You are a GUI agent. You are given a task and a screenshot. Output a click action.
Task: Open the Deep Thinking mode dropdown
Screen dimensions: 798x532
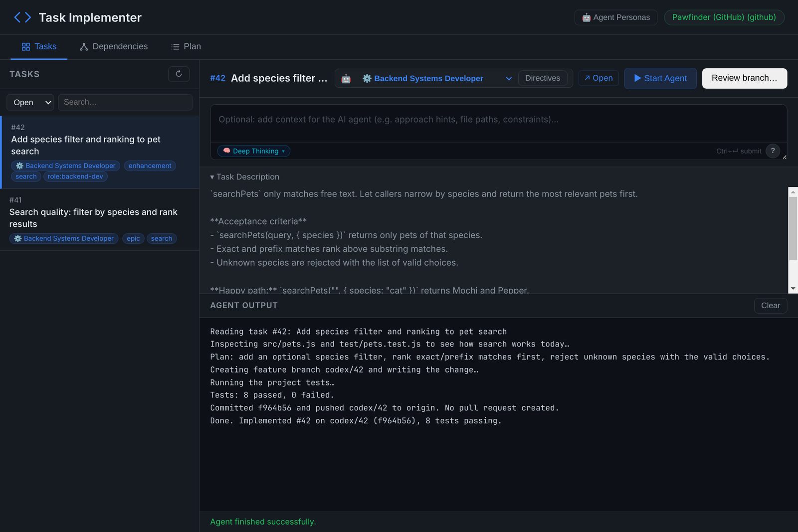(253, 151)
